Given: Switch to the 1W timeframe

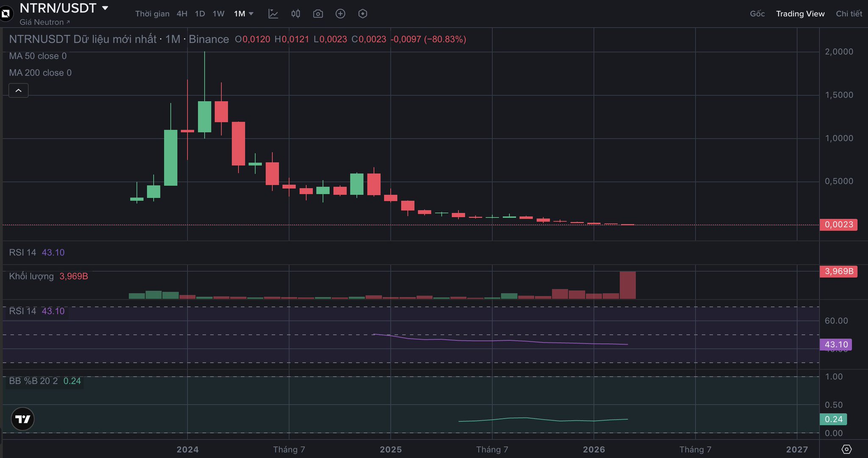Looking at the screenshot, I should (x=218, y=14).
